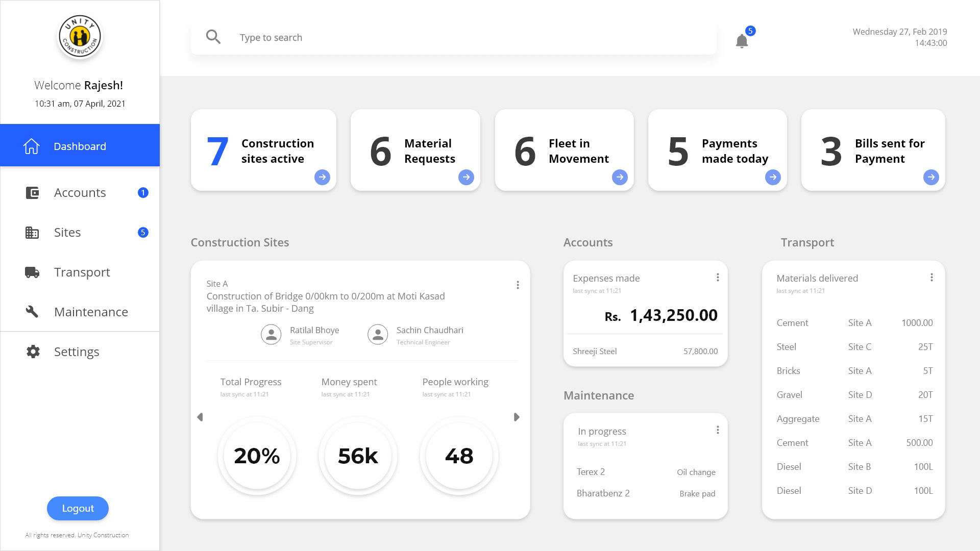Open the Fleet in Movement card
This screenshot has width=980, height=551.
click(565, 150)
